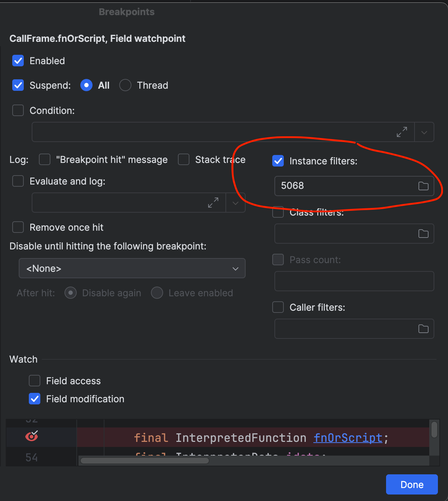Screen dimensions: 448x501
Task: Uncheck the Enabled checkbox
Action: point(18,61)
